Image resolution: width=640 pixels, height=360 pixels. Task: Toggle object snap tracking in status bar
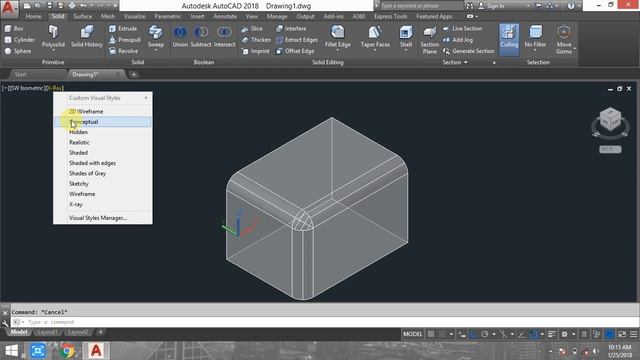[x=522, y=334]
